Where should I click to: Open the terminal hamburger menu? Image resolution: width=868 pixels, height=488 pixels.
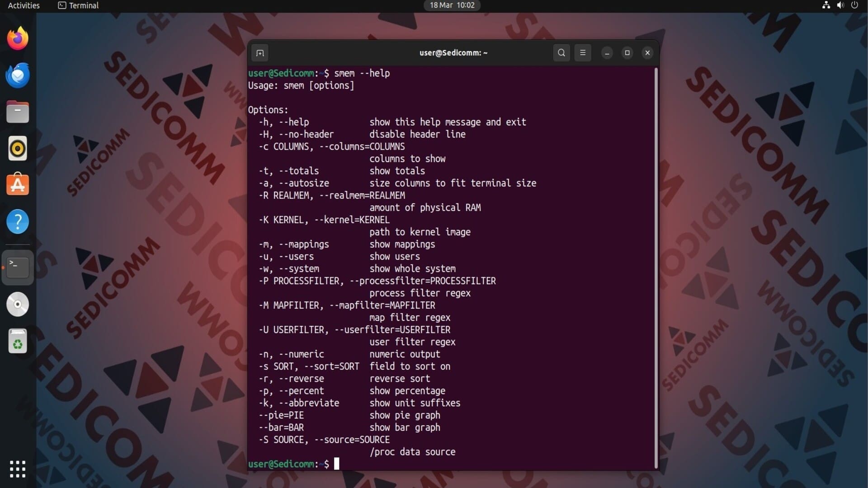583,53
